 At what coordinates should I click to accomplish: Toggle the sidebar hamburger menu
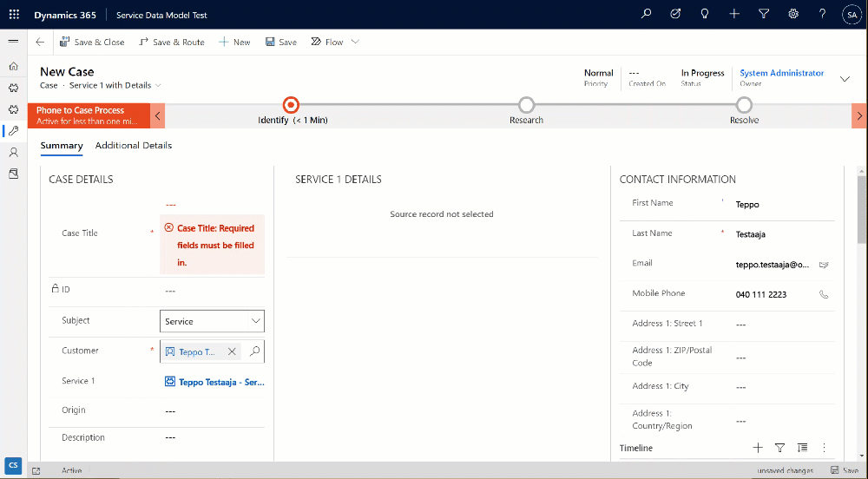pyautogui.click(x=13, y=42)
